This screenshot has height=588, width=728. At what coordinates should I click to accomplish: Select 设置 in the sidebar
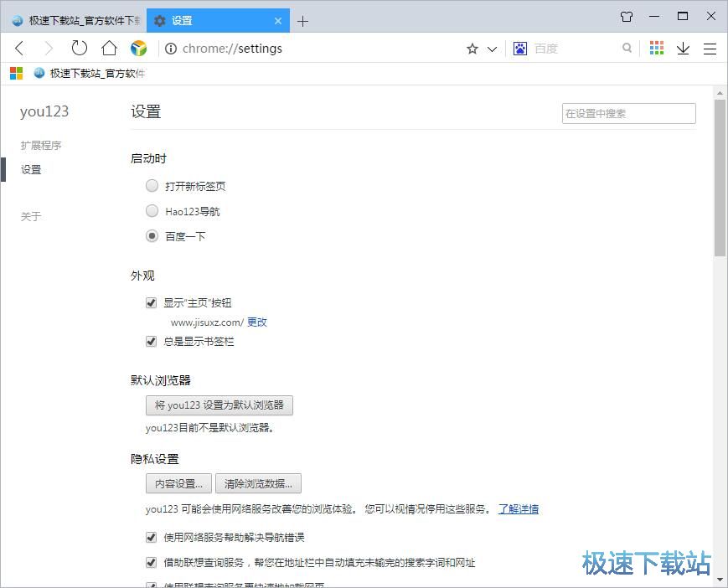pos(31,169)
